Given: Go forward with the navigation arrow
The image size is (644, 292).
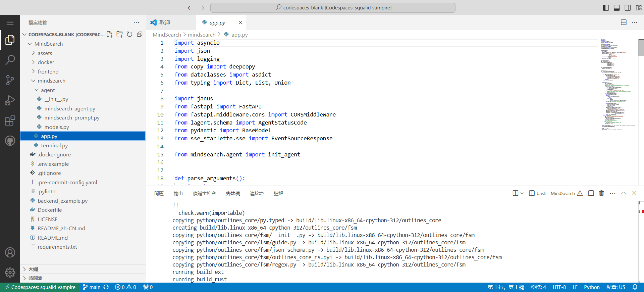Looking at the screenshot, I should click(x=201, y=8).
